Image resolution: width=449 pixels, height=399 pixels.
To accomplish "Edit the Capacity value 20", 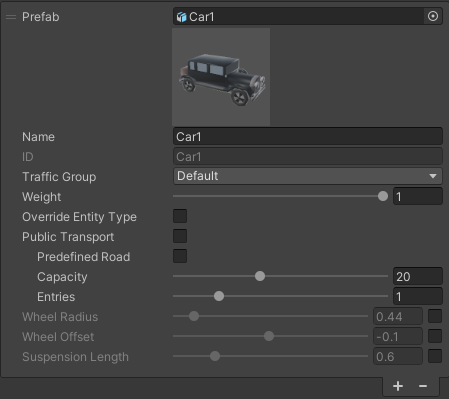I will pyautogui.click(x=418, y=276).
